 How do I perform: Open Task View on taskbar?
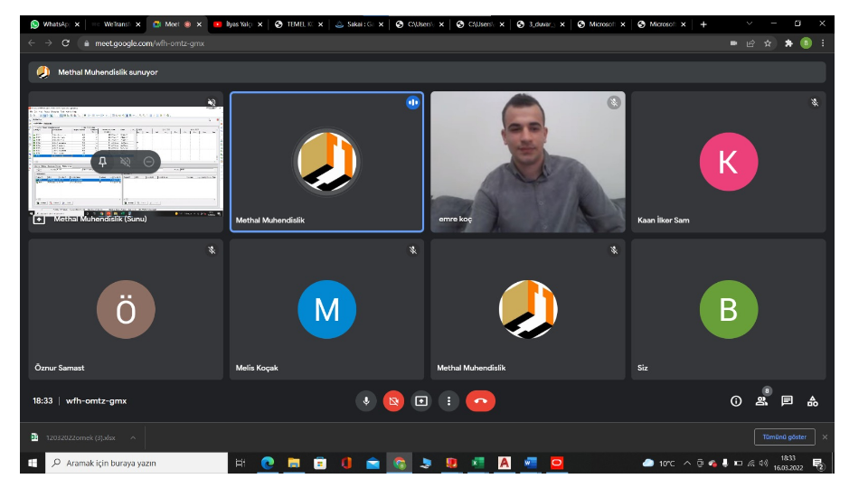[x=241, y=463]
